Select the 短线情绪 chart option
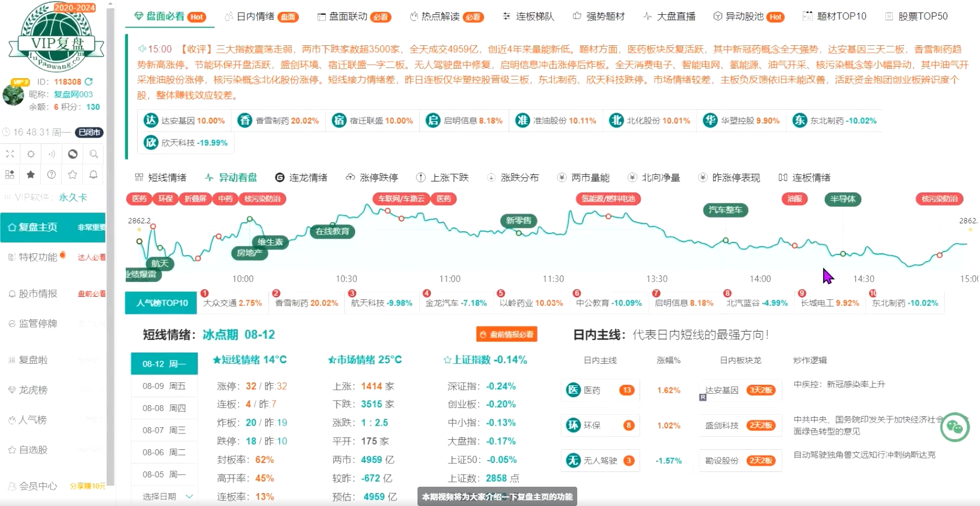980x506 pixels. pyautogui.click(x=161, y=177)
